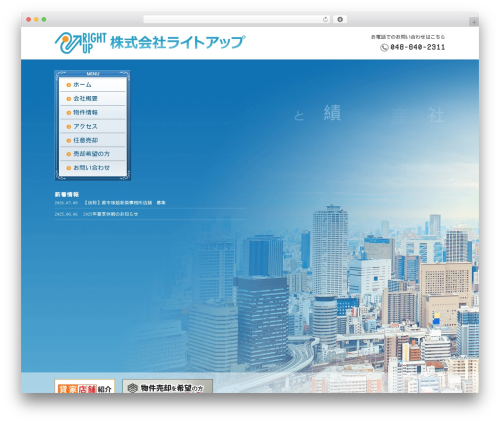Viewport: 500px width, 423px height.
Task: Click the round button right of the address bar
Action: (340, 20)
